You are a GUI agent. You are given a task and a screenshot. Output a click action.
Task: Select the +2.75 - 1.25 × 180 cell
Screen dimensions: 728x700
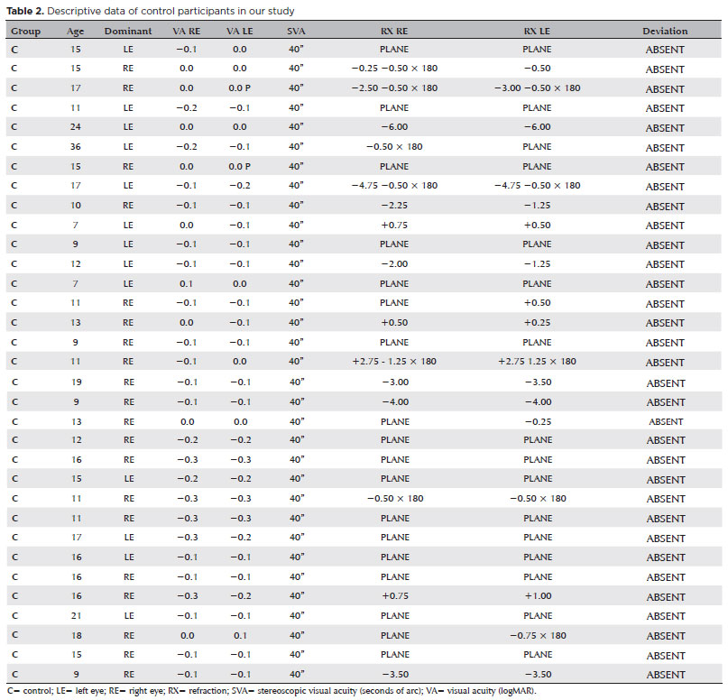394,362
